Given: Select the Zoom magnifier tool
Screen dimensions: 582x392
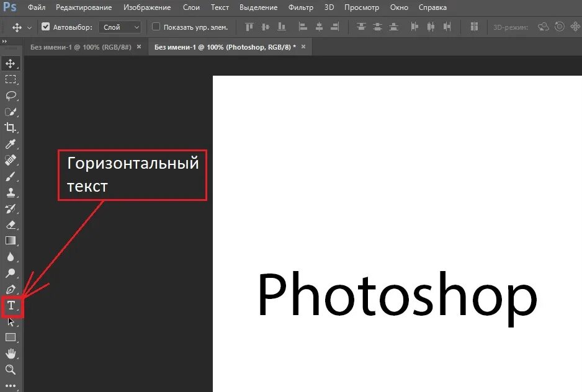Looking at the screenshot, I should pos(11,369).
